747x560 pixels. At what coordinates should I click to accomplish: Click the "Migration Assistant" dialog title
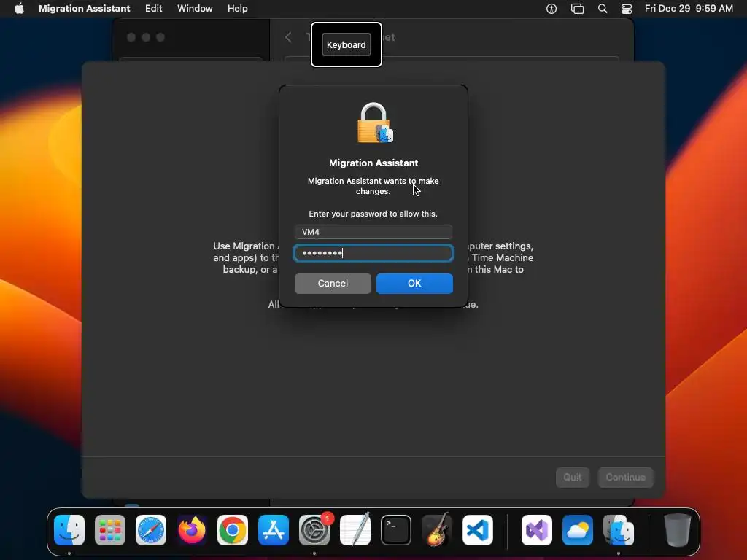click(373, 163)
